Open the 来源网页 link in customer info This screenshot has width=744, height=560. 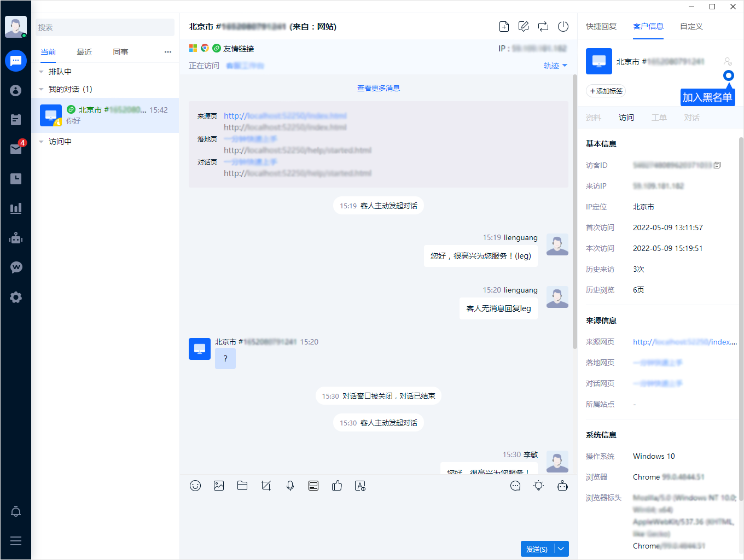click(x=685, y=342)
